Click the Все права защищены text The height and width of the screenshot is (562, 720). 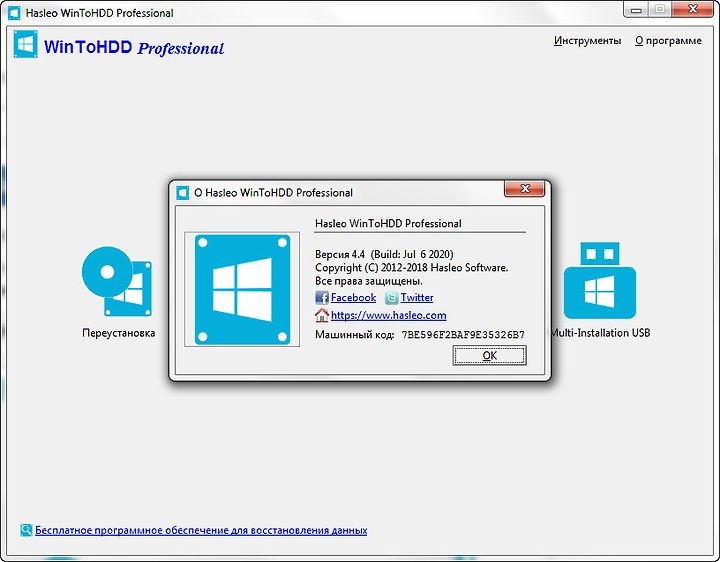369,281
